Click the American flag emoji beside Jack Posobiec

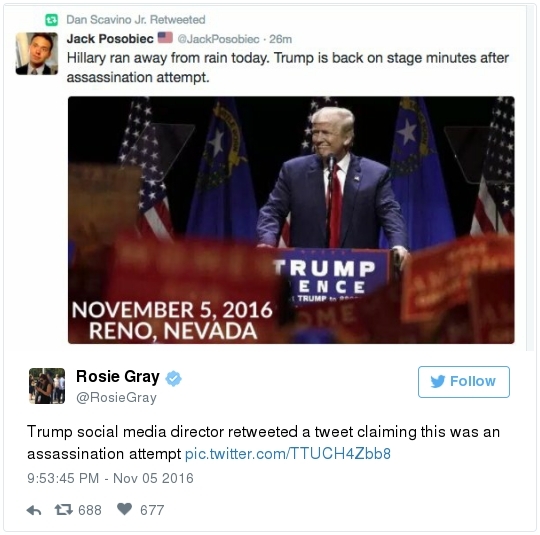pyautogui.click(x=165, y=38)
